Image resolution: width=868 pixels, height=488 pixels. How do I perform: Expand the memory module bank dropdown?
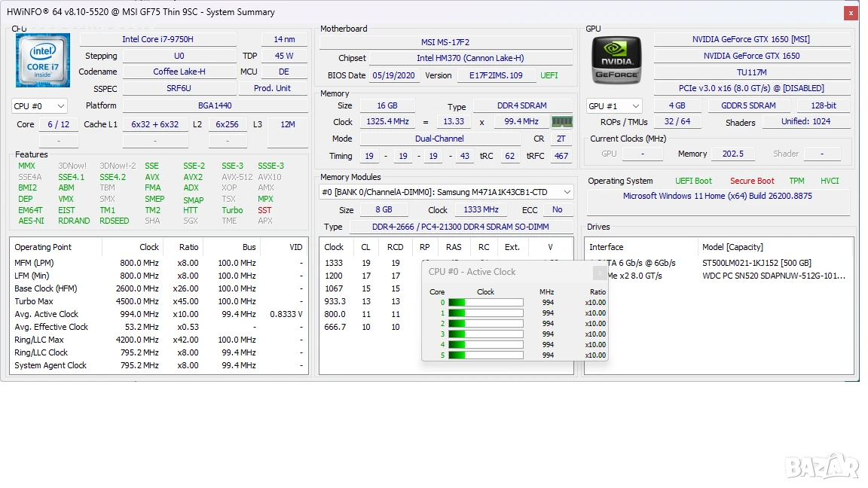point(446,192)
